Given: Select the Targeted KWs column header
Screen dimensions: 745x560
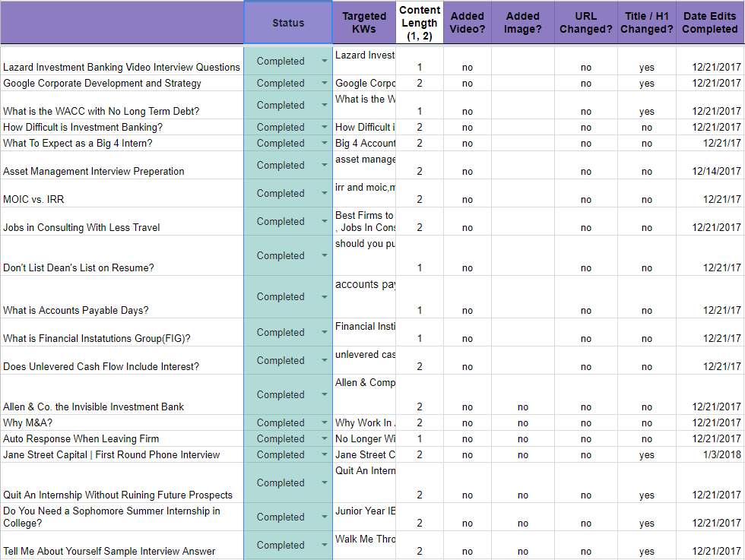Looking at the screenshot, I should coord(363,23).
